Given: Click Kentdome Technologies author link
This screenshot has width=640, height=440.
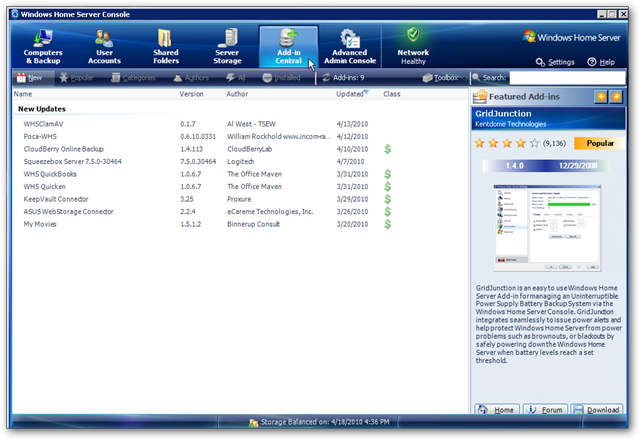Looking at the screenshot, I should (510, 124).
